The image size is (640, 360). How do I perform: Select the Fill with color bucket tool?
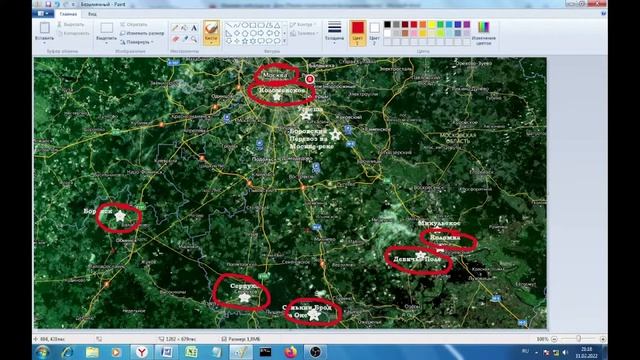pyautogui.click(x=184, y=28)
